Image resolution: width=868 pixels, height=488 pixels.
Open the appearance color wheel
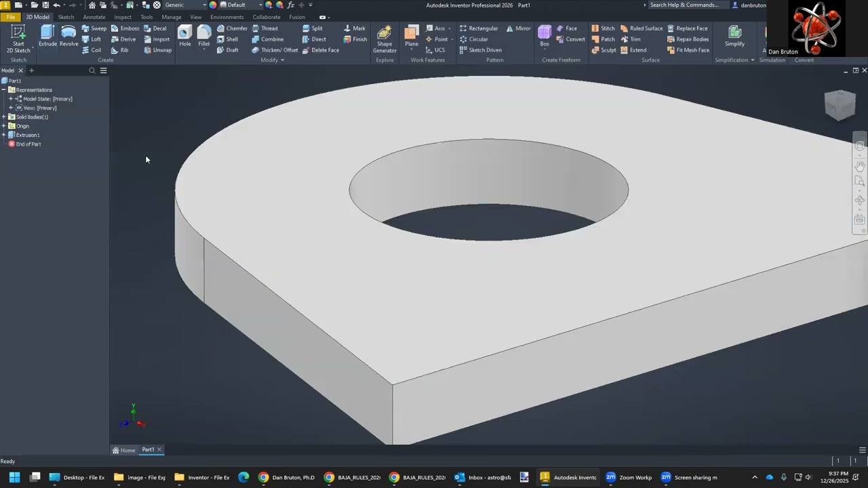click(213, 5)
